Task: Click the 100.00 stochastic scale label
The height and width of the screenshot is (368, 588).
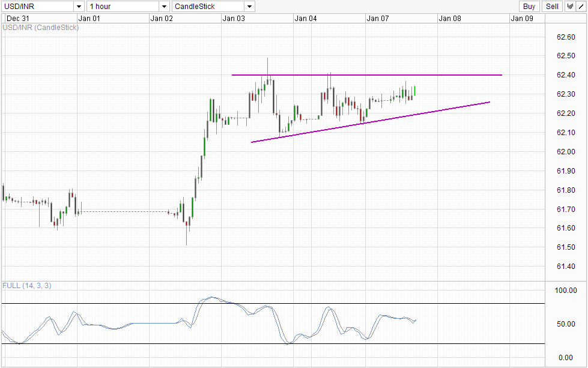Action: [x=566, y=291]
